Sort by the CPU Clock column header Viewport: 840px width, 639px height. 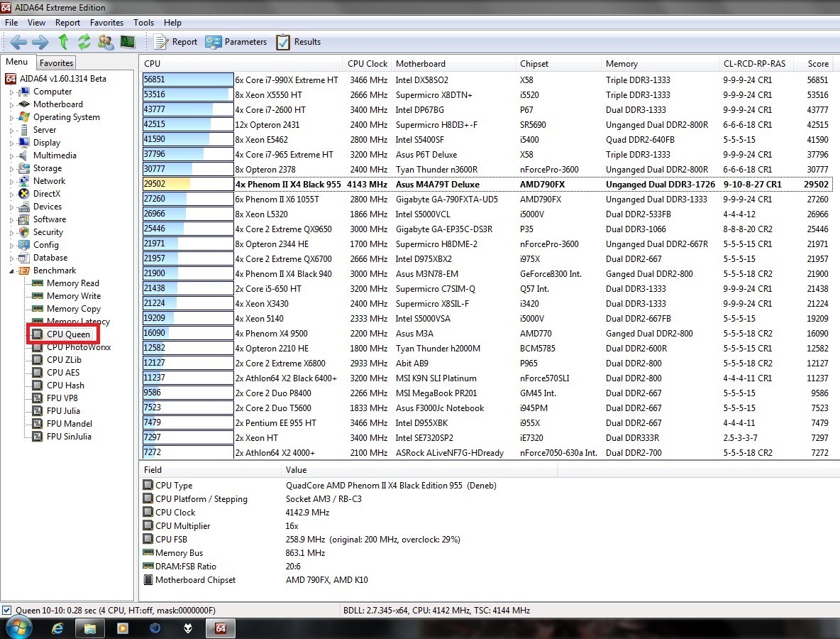point(367,63)
